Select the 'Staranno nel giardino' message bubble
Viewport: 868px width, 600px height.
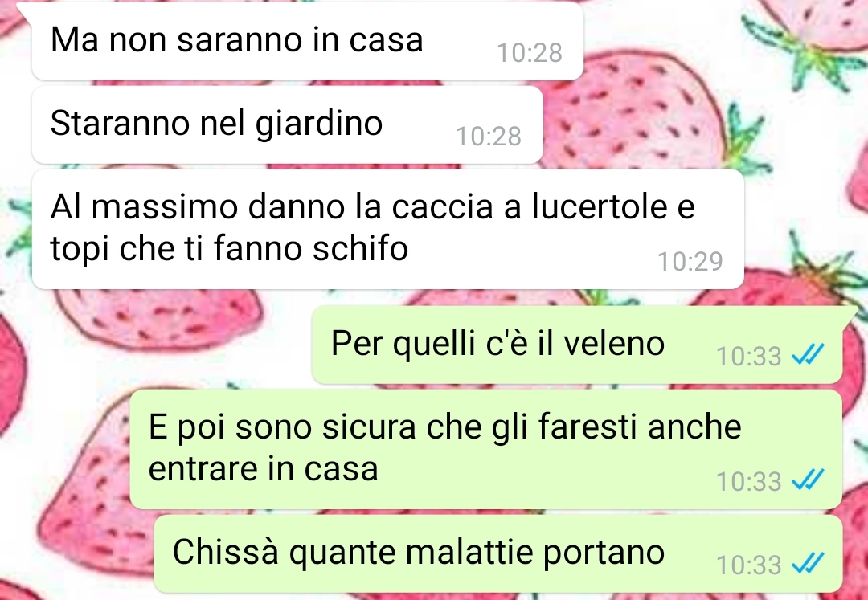pyautogui.click(x=287, y=124)
